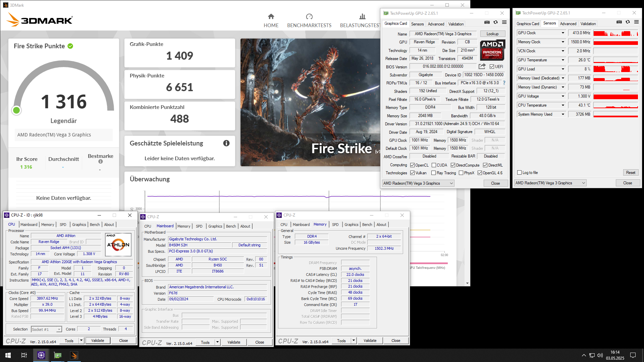Click green validation checkmark beside Fire Strike Punkte
The image size is (644, 362).
(x=70, y=46)
